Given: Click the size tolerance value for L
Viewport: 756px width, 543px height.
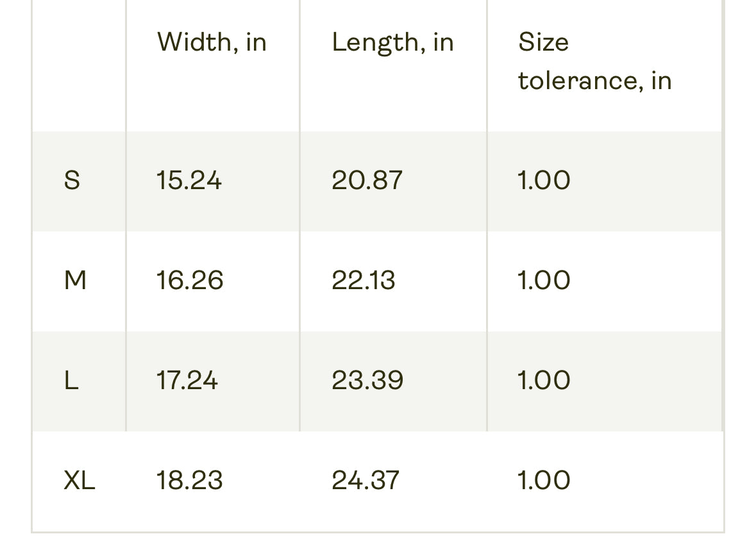Looking at the screenshot, I should [544, 381].
